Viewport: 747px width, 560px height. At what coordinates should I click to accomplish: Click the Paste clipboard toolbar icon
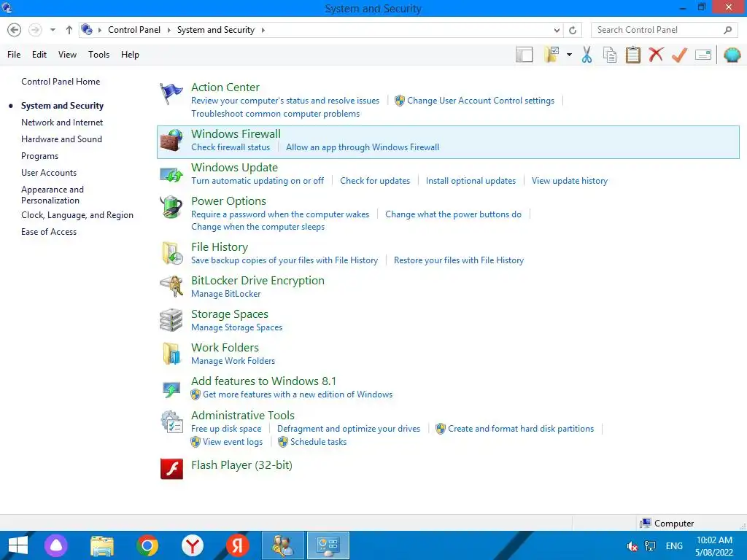(x=632, y=55)
